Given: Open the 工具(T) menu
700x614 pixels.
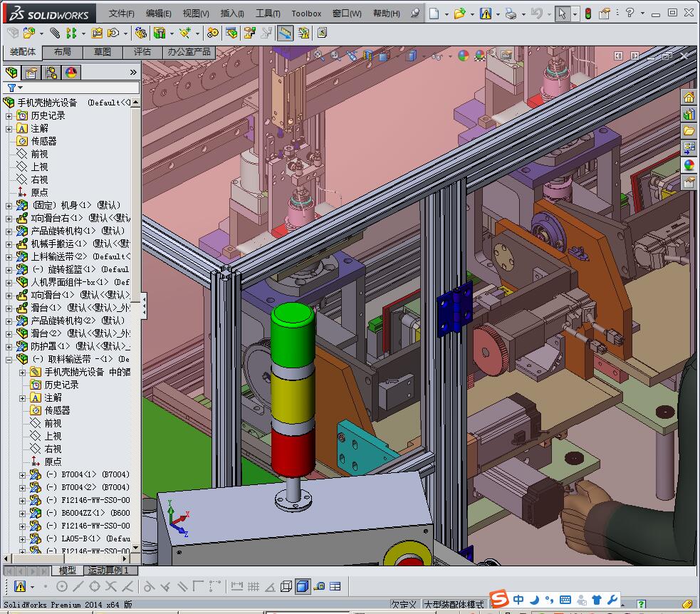Looking at the screenshot, I should pos(268,14).
